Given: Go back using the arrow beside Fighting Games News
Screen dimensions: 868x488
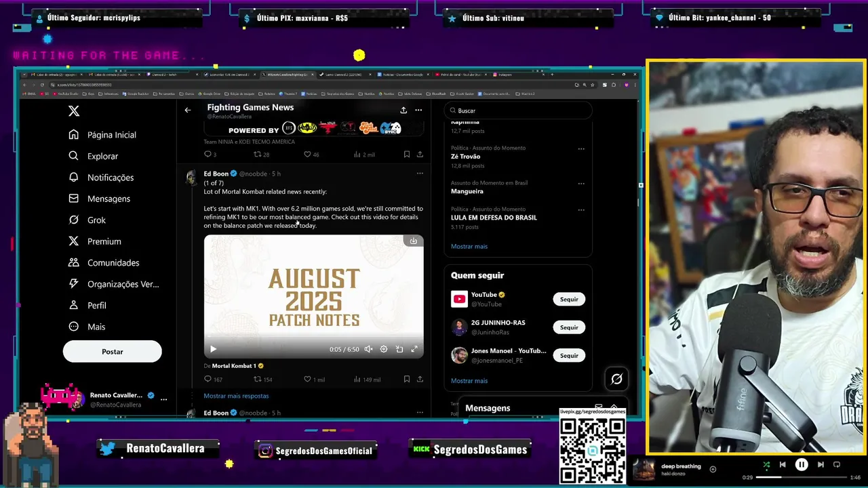Looking at the screenshot, I should tap(188, 110).
